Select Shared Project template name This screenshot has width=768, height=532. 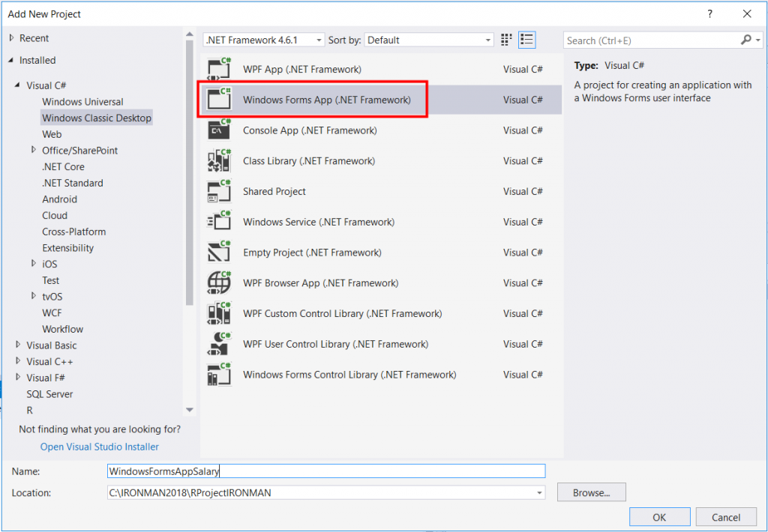pos(274,191)
